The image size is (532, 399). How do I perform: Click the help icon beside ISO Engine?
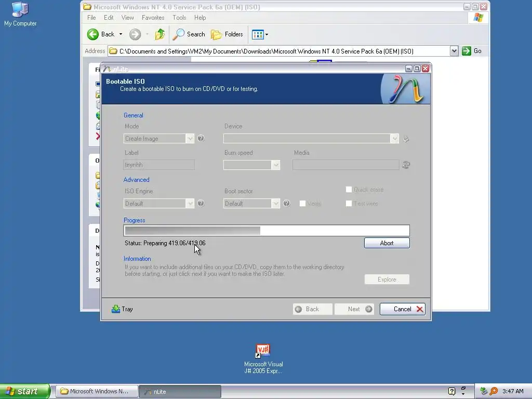(201, 203)
